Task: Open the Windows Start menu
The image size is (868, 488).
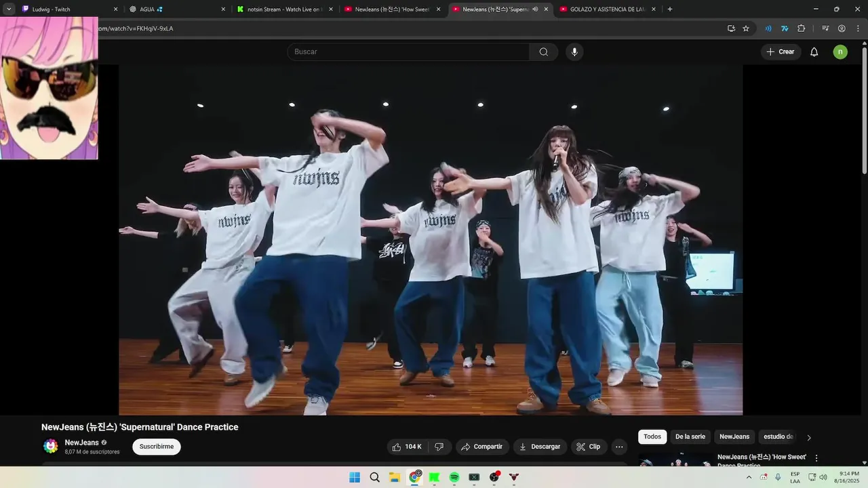Action: 355,477
